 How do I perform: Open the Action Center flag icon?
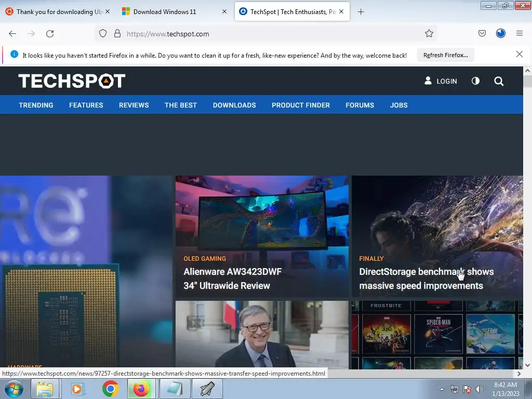coord(467,389)
